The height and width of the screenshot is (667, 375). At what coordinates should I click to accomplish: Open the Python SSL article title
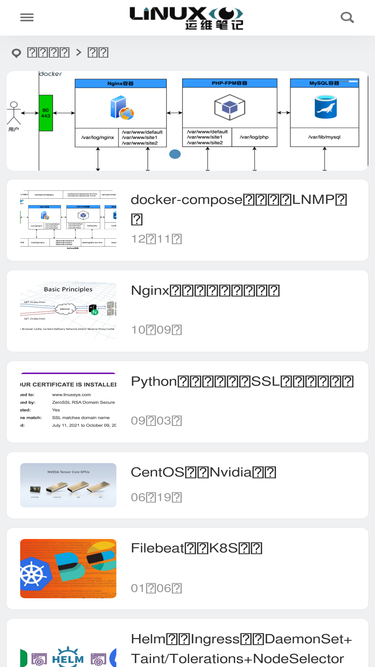(x=242, y=381)
